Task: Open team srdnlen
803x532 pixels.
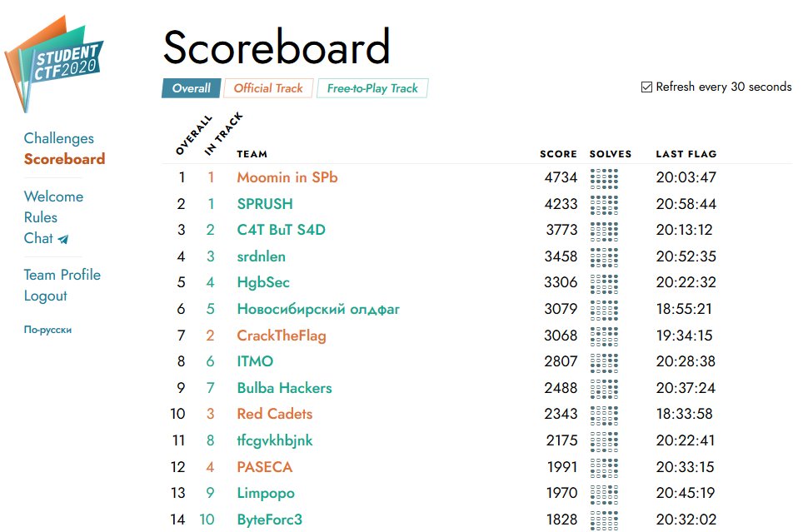Action: pyautogui.click(x=262, y=256)
